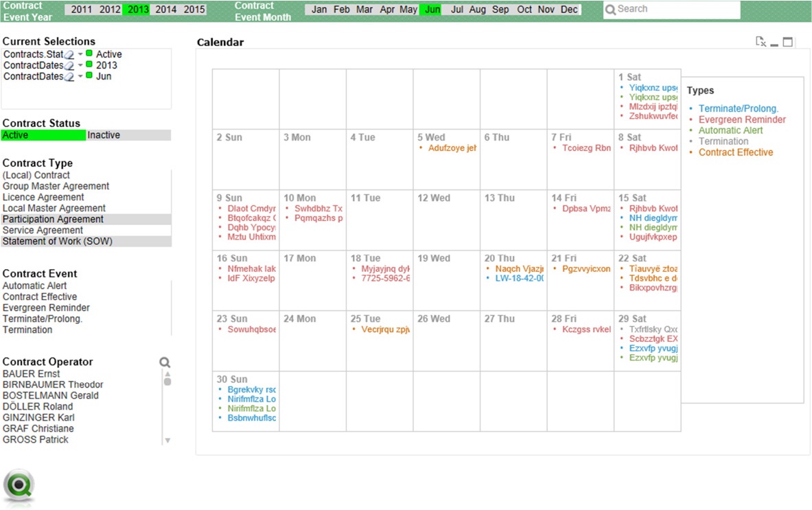Clear the ContractDates Jun selection with its eraser

(69, 77)
